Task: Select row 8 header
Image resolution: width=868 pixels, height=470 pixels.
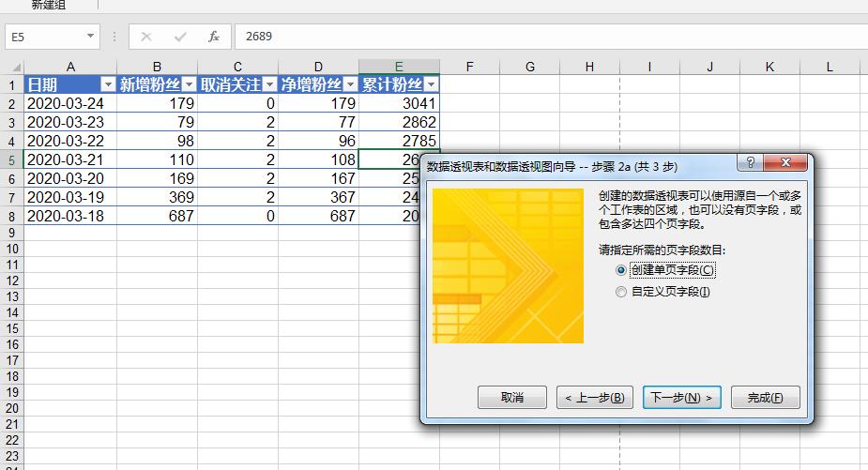Action: point(11,217)
